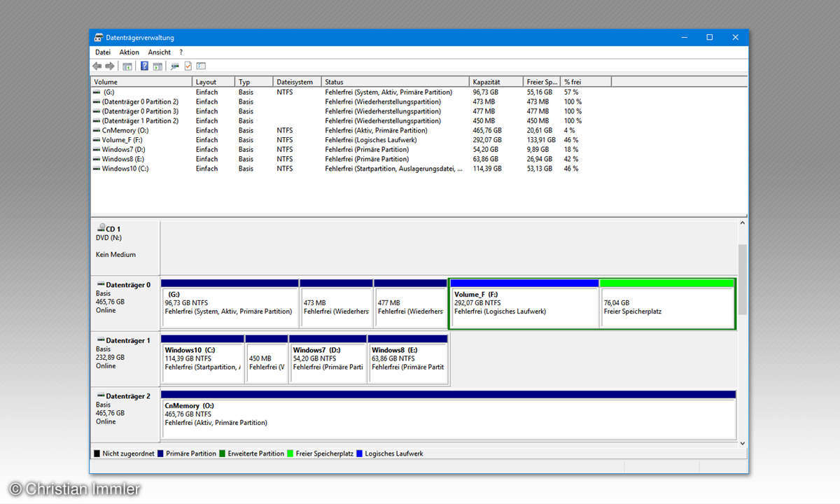Viewport: 840px width, 504px height.
Task: Click the drive icon beside CnMemory (O:) row
Action: point(97,131)
